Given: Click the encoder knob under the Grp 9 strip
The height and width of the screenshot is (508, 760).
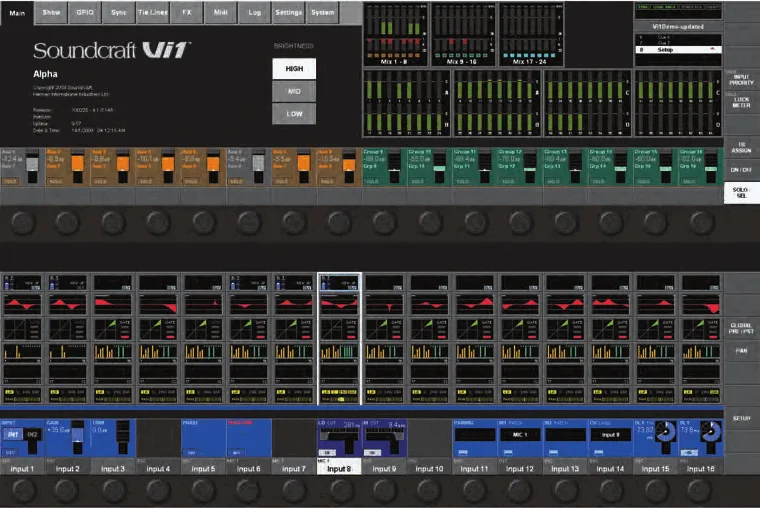Looking at the screenshot, I should click(x=384, y=222).
